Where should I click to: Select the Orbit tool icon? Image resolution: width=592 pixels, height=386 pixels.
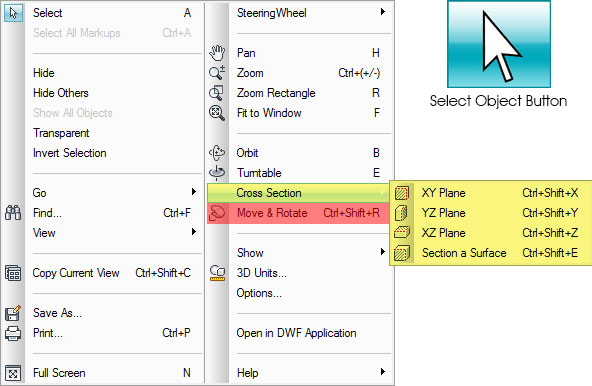217,153
